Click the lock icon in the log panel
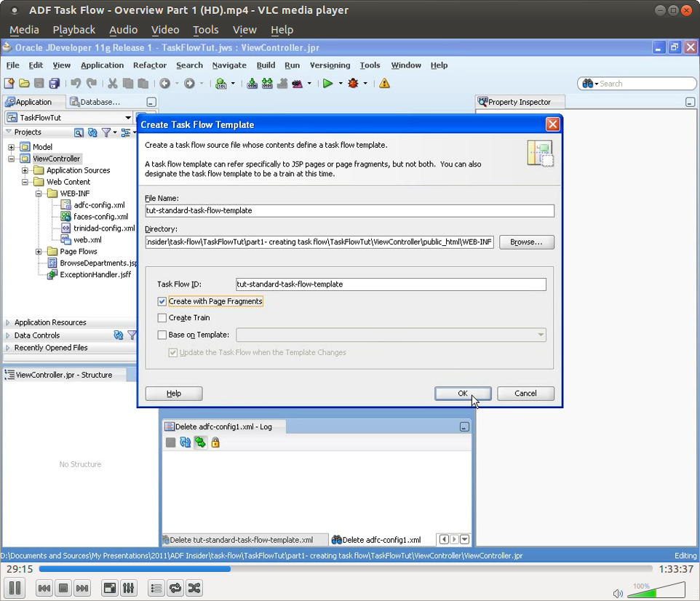700x601 pixels. [x=215, y=442]
